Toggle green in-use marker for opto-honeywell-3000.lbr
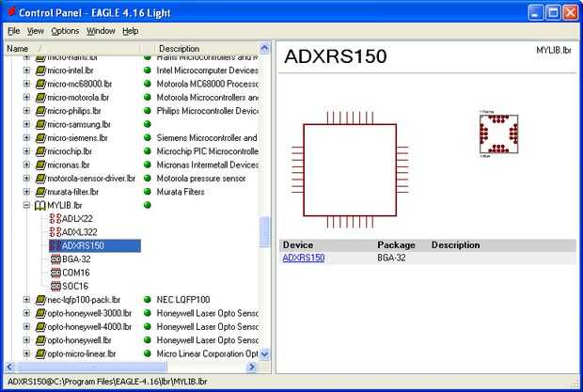Screen dimensions: 583x392 (148, 313)
